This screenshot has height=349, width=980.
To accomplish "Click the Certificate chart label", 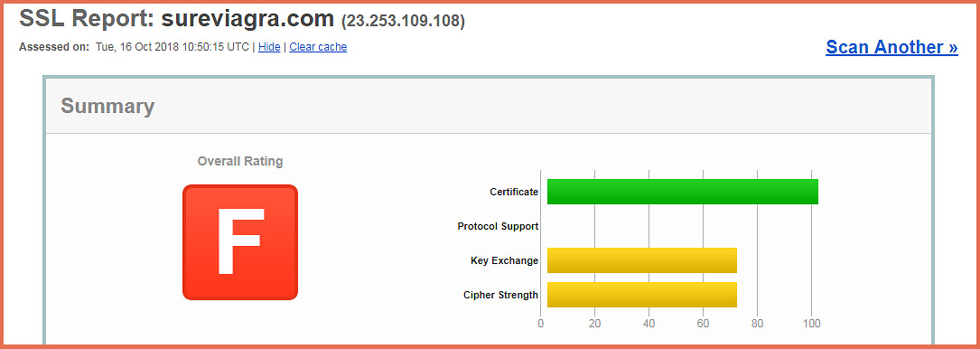I will tap(514, 192).
